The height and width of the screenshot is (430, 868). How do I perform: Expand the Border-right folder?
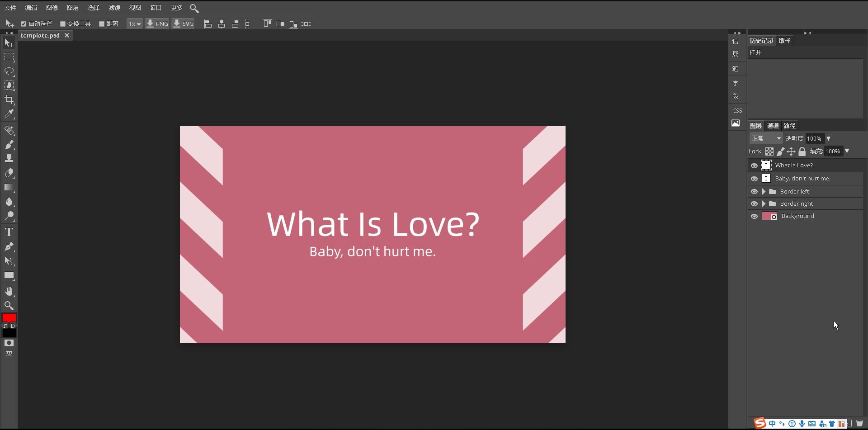[764, 204]
